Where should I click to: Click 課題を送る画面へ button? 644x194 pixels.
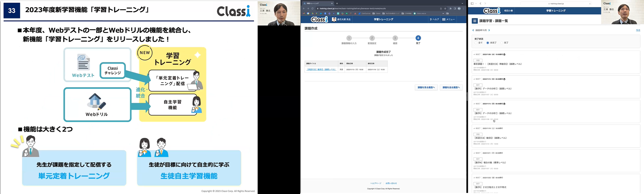[451, 87]
